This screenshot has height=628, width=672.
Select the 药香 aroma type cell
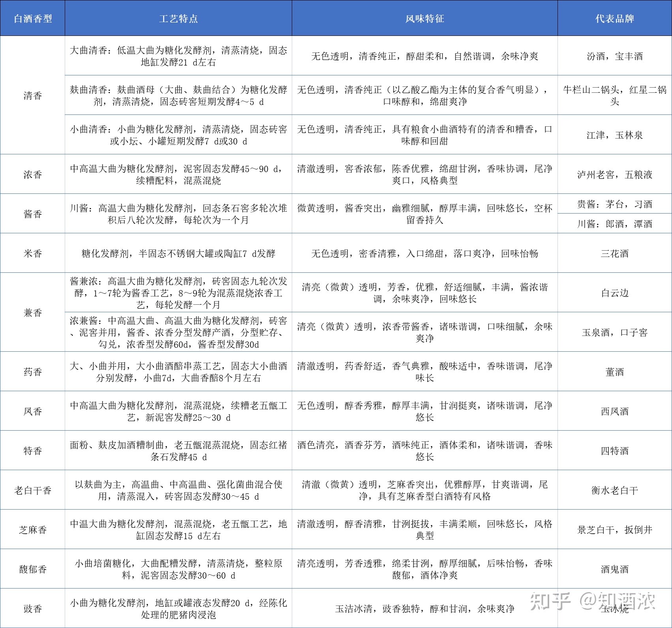coord(32,371)
